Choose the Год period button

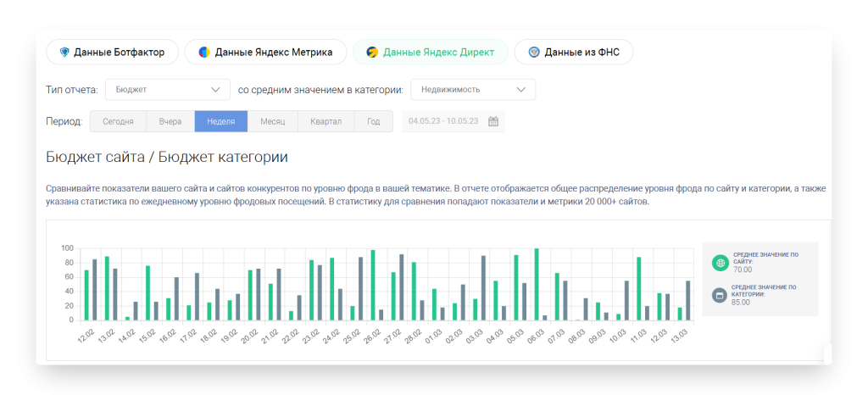(x=374, y=121)
